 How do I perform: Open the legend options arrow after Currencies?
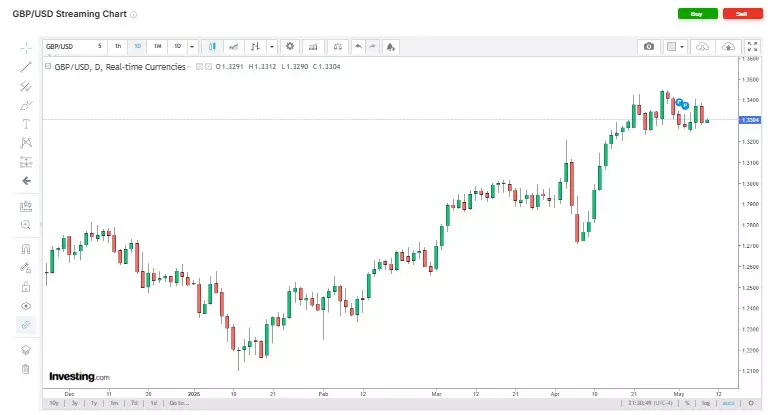coord(189,67)
